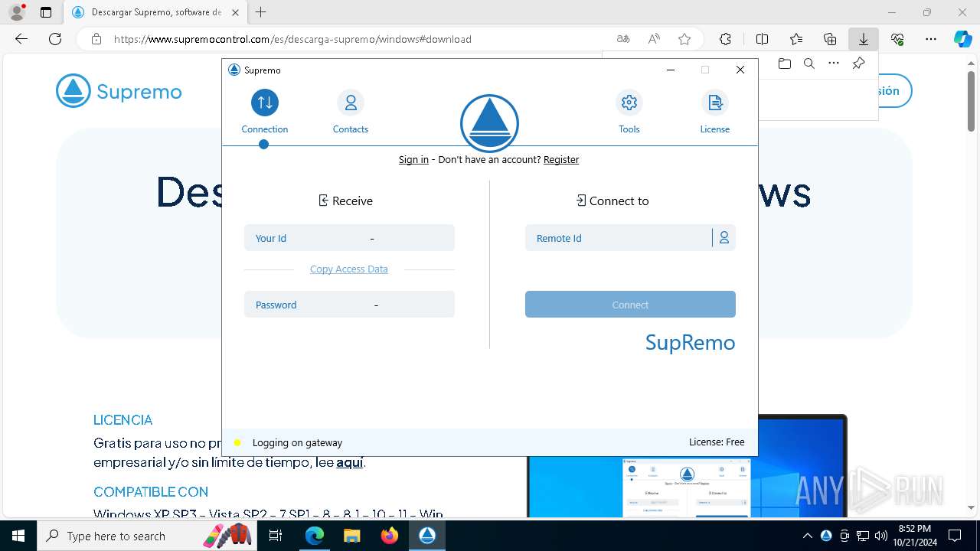Open the Contacts tab in Supremo
Screen dimensions: 980x551
(350, 112)
